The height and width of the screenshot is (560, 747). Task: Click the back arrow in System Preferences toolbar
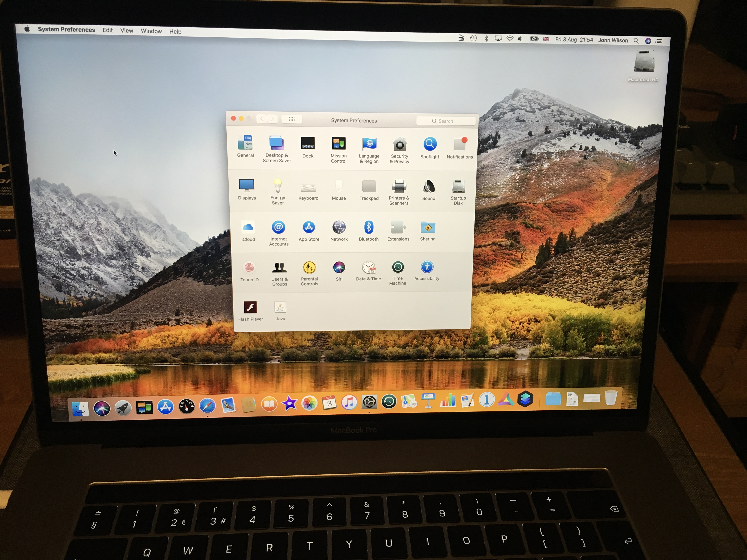point(261,119)
